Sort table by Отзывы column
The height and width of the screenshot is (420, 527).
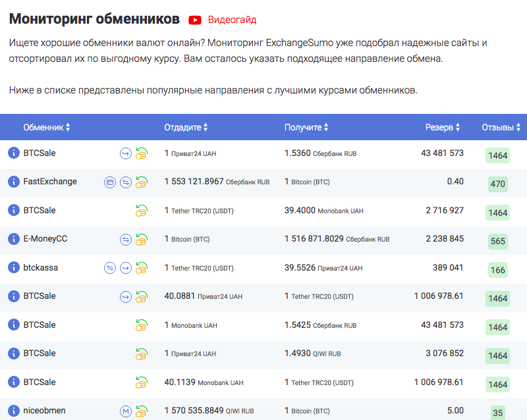point(501,127)
